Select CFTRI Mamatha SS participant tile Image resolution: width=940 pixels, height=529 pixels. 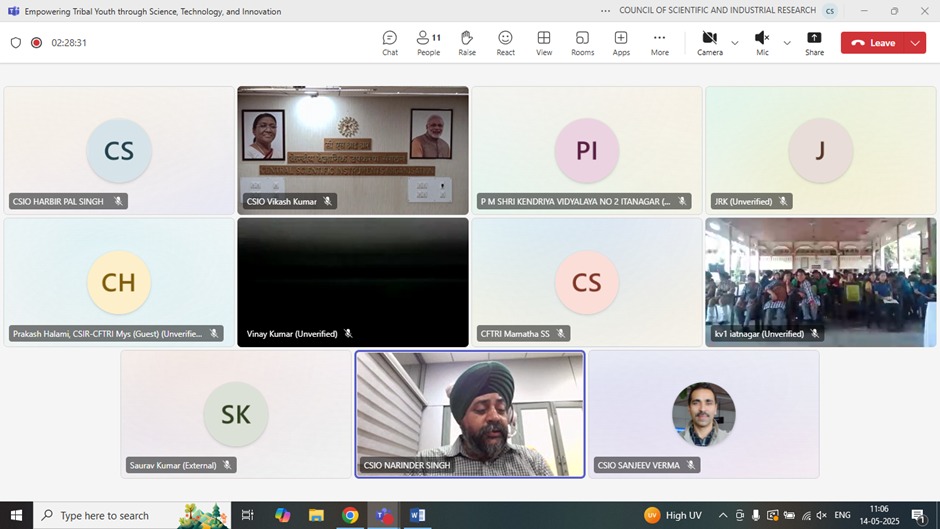click(587, 282)
